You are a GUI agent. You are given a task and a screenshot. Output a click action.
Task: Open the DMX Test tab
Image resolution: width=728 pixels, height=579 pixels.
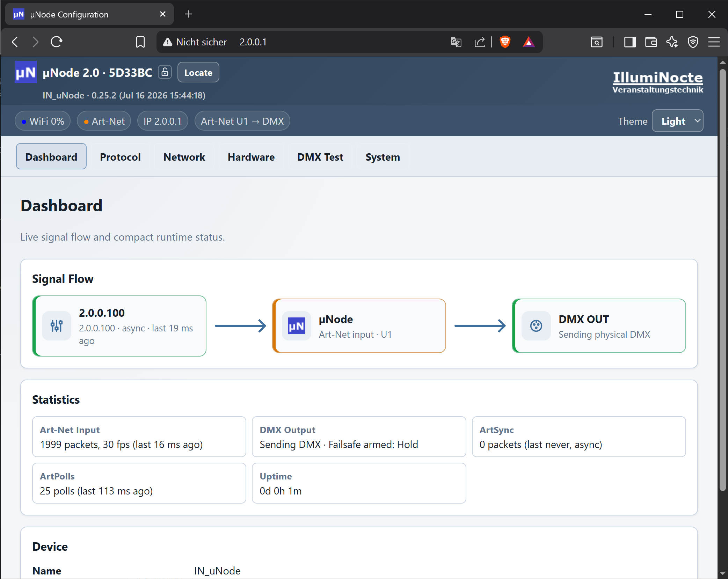320,157
